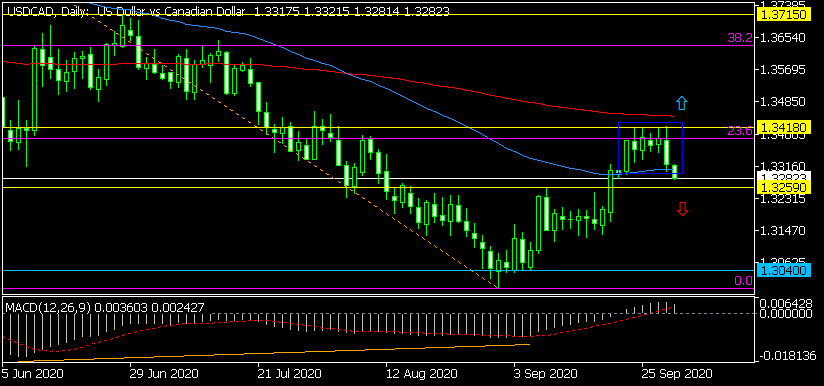This screenshot has height=386, width=824.
Task: Click the 25 Sep 2020 date label
Action: pyautogui.click(x=678, y=374)
